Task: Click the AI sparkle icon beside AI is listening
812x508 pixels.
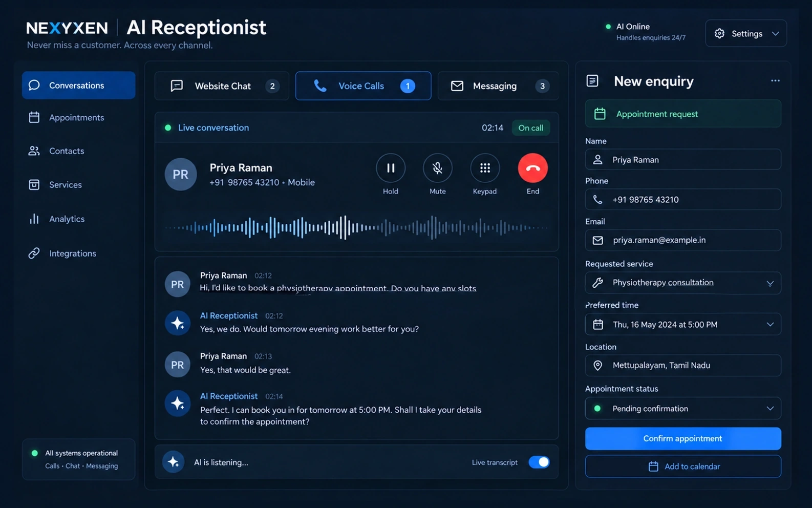Action: pyautogui.click(x=173, y=462)
